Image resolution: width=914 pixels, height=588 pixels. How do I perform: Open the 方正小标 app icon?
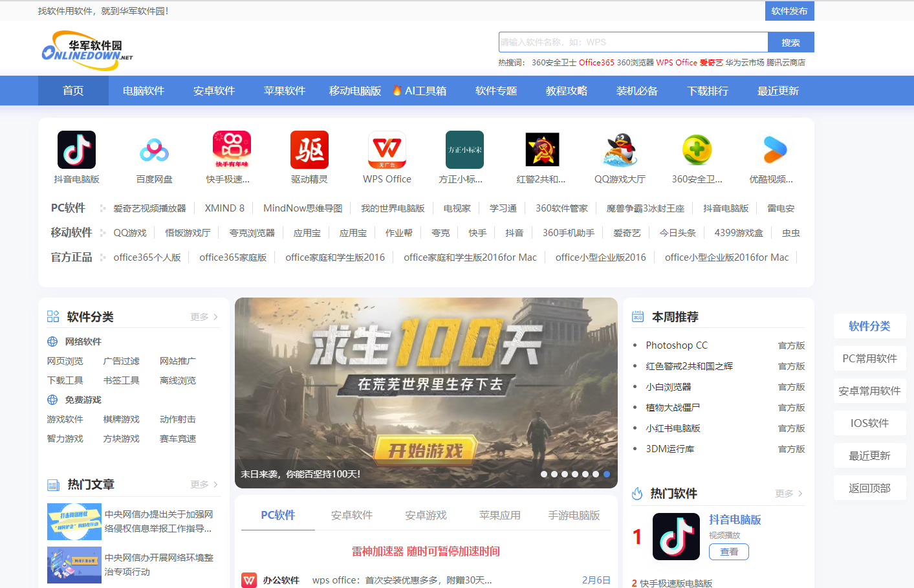464,149
